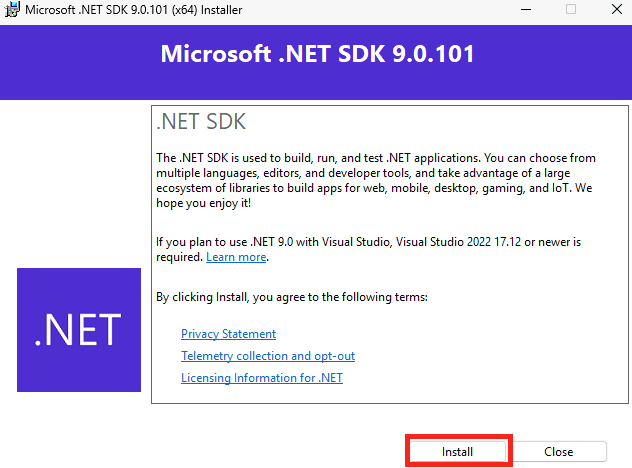Click the line starting 'The .NET SDK is used'
The height and width of the screenshot is (468, 632).
pyautogui.click(x=376, y=158)
